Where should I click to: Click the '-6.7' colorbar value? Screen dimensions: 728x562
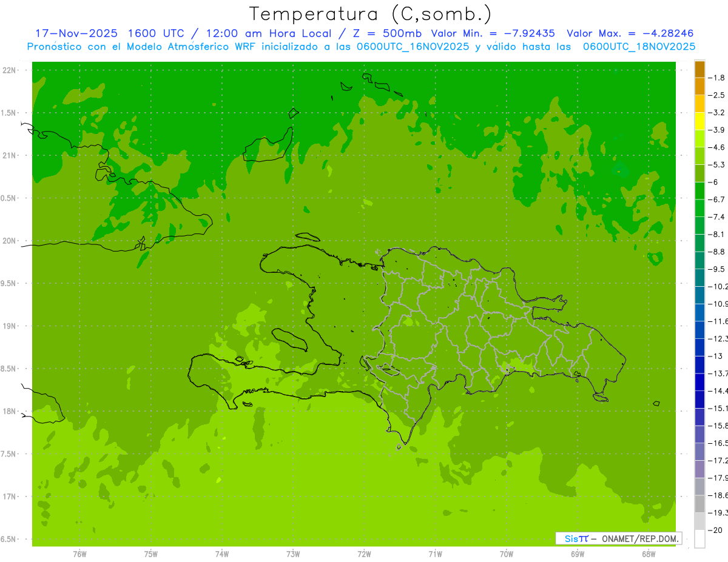[x=717, y=199]
